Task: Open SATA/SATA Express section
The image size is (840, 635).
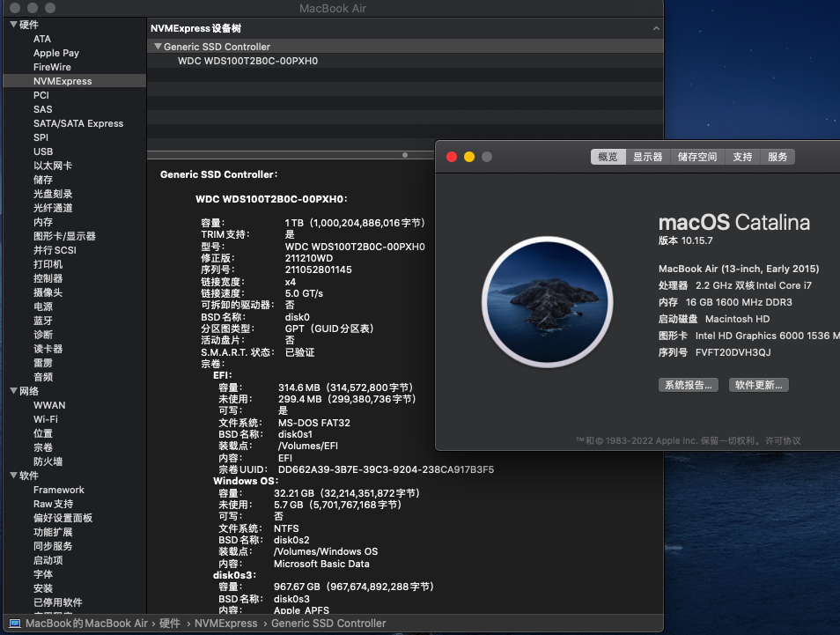Action: coord(78,123)
